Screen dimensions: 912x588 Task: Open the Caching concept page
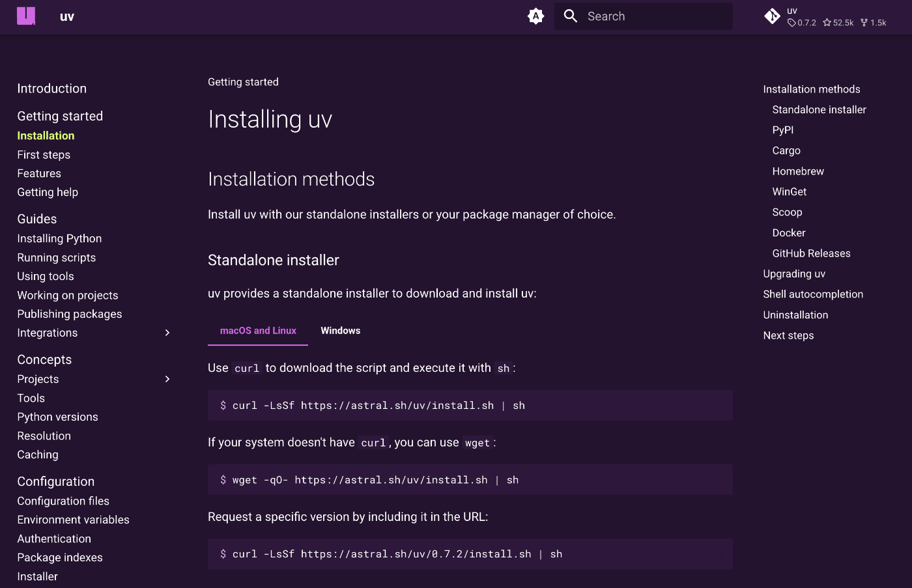pyautogui.click(x=38, y=455)
